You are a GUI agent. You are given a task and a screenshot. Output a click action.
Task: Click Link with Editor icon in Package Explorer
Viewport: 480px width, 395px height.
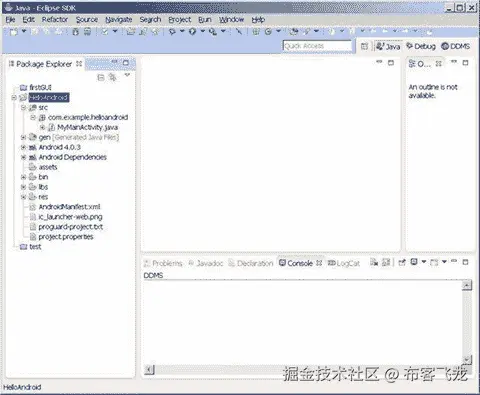pyautogui.click(x=113, y=78)
